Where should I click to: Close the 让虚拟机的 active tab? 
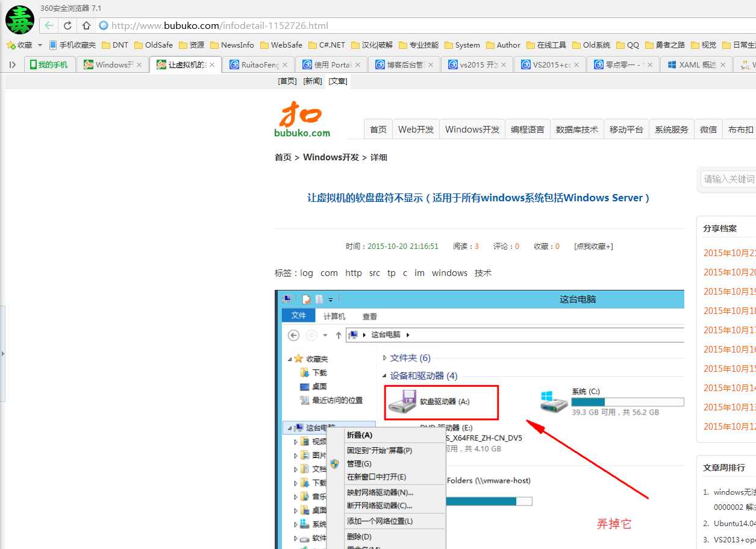point(212,64)
